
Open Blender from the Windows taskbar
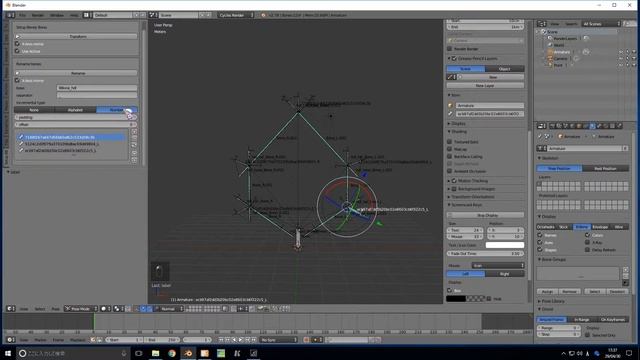pos(188,353)
